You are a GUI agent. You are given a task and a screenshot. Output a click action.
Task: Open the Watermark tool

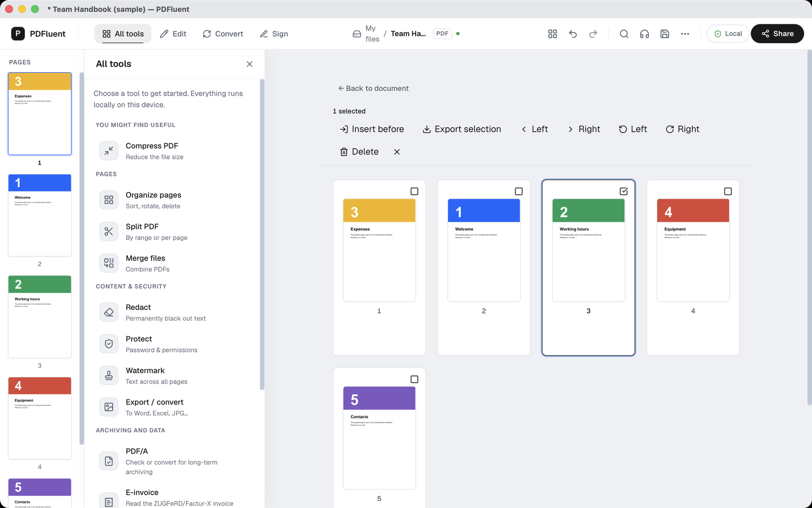pyautogui.click(x=172, y=375)
